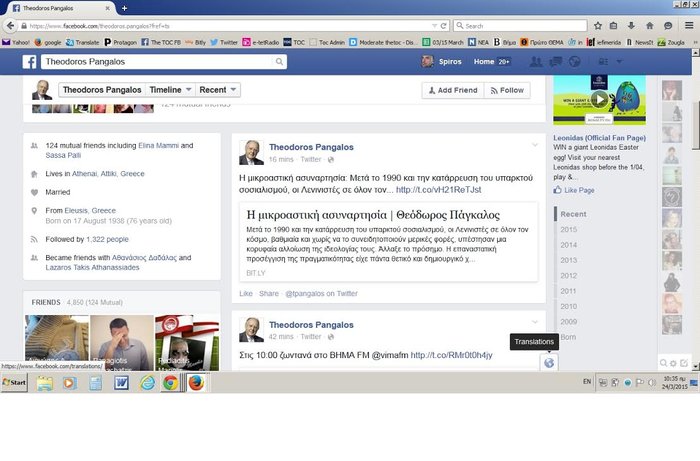Open Twitter bookmark in bookmarks bar
The height and width of the screenshot is (461, 700).
(224, 42)
